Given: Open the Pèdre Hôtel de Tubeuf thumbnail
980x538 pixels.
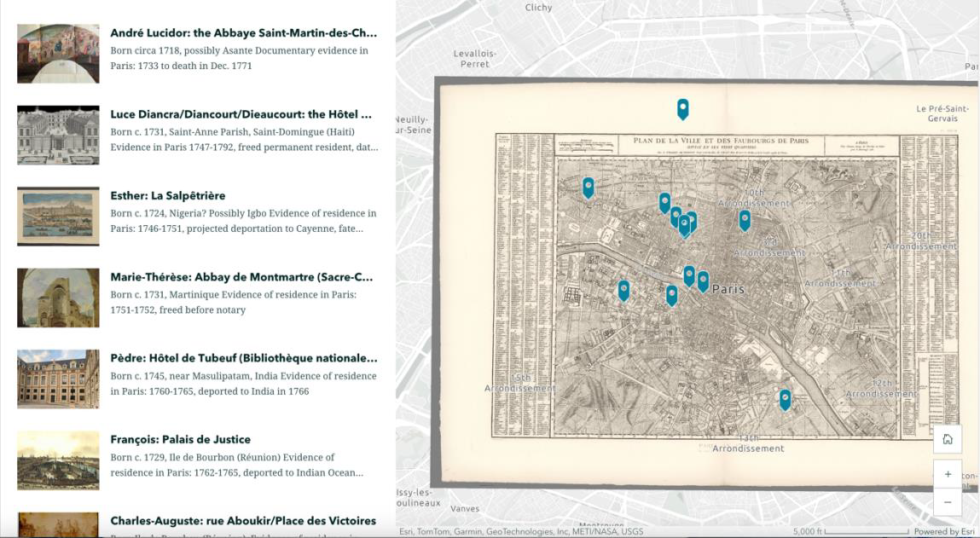Looking at the screenshot, I should [x=58, y=379].
